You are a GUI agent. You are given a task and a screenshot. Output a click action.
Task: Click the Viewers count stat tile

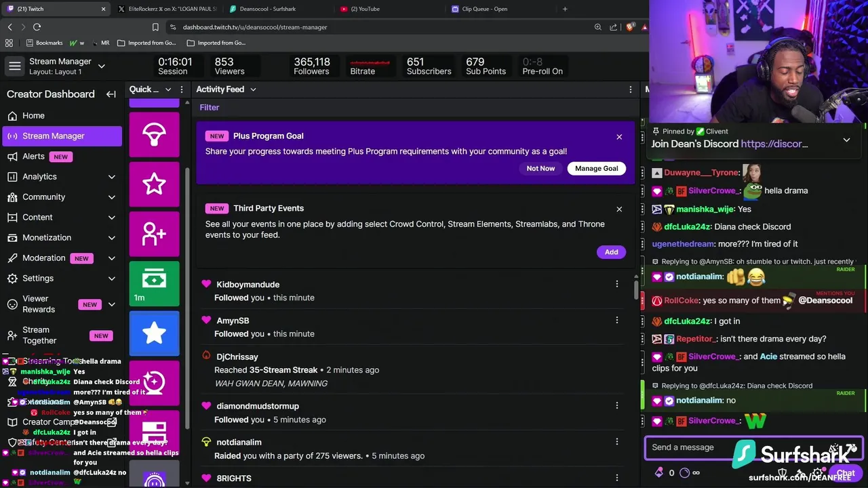click(x=229, y=66)
